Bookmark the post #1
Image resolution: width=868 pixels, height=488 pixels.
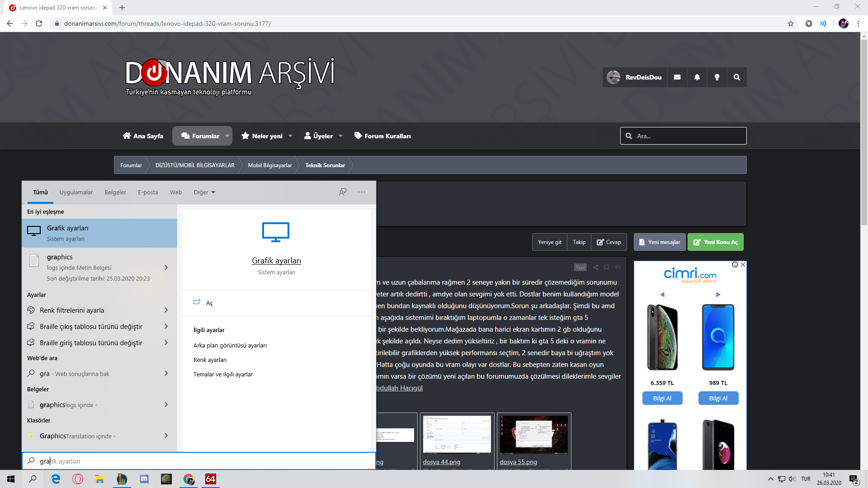tap(606, 267)
